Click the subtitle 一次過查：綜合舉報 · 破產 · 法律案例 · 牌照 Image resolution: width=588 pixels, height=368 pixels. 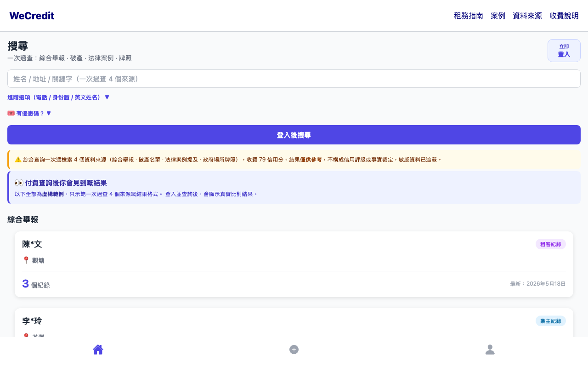tap(69, 58)
